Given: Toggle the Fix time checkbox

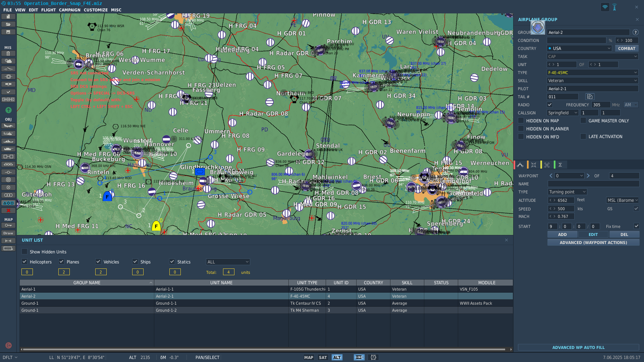Looking at the screenshot, I should (636, 226).
